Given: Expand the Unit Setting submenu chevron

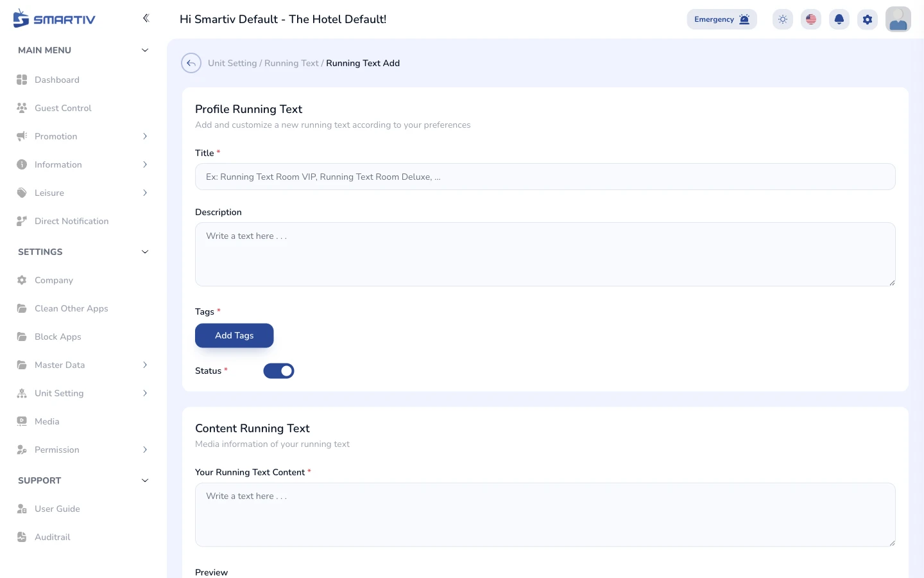Looking at the screenshot, I should click(x=145, y=393).
